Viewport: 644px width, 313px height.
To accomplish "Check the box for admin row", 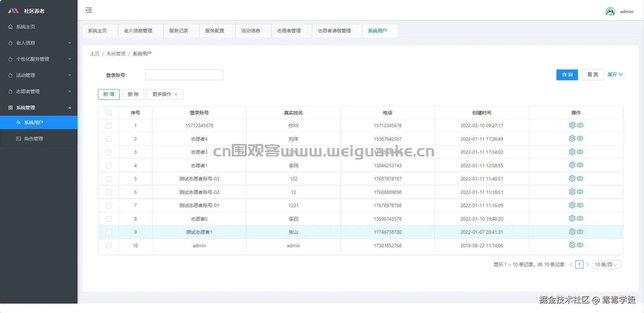I will [x=108, y=246].
